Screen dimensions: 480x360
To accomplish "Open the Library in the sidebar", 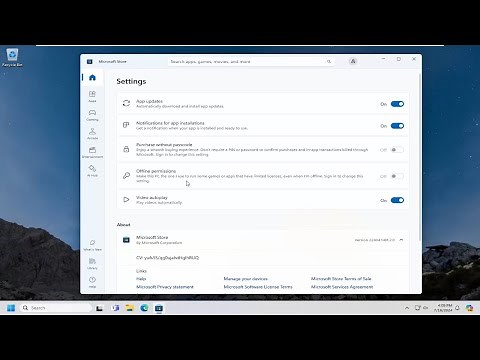I will (x=92, y=263).
